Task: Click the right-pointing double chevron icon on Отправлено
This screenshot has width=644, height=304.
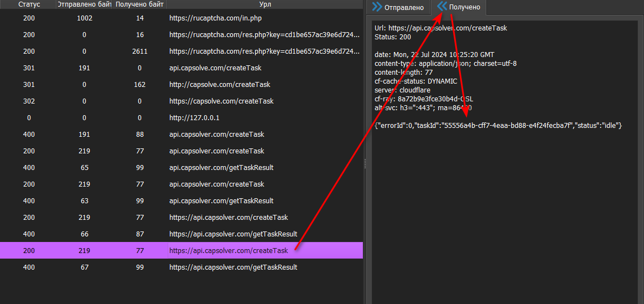Action: pyautogui.click(x=377, y=7)
